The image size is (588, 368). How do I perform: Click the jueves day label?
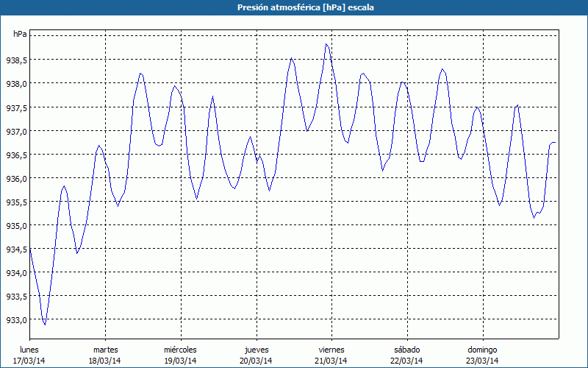pyautogui.click(x=256, y=350)
